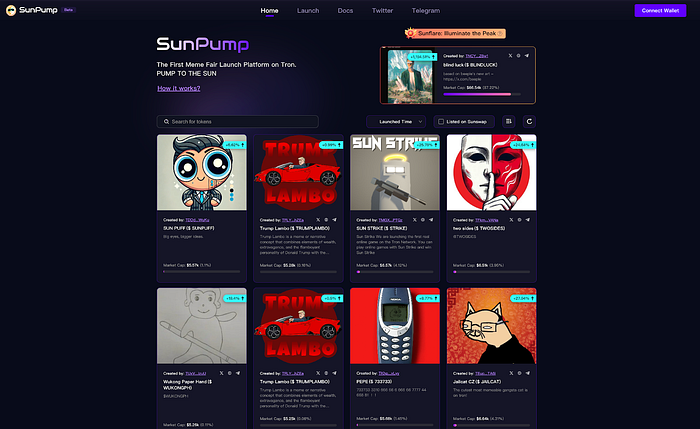Open Wukong Paper Hand creator address link

pos(196,373)
